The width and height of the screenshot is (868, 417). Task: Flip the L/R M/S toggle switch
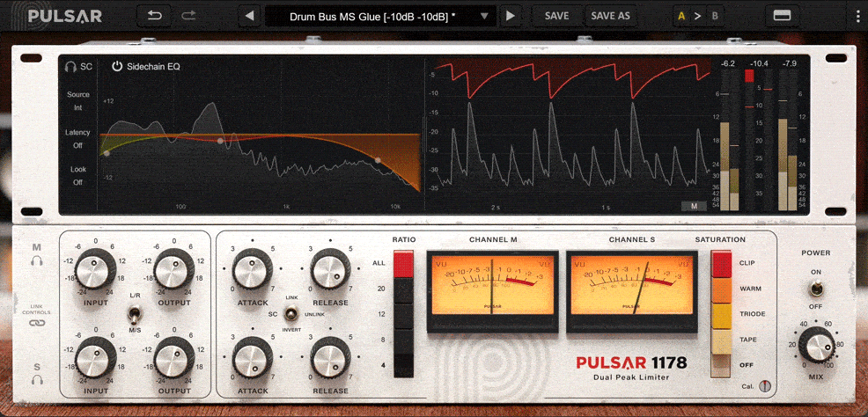point(135,315)
